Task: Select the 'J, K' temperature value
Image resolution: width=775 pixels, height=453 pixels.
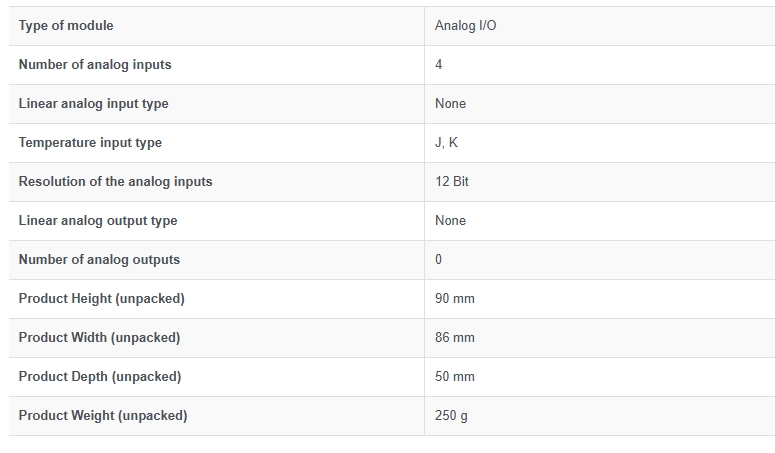Action: pyautogui.click(x=446, y=143)
